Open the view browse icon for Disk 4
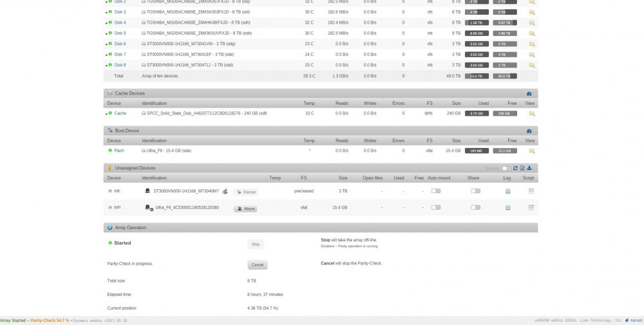 pyautogui.click(x=531, y=23)
